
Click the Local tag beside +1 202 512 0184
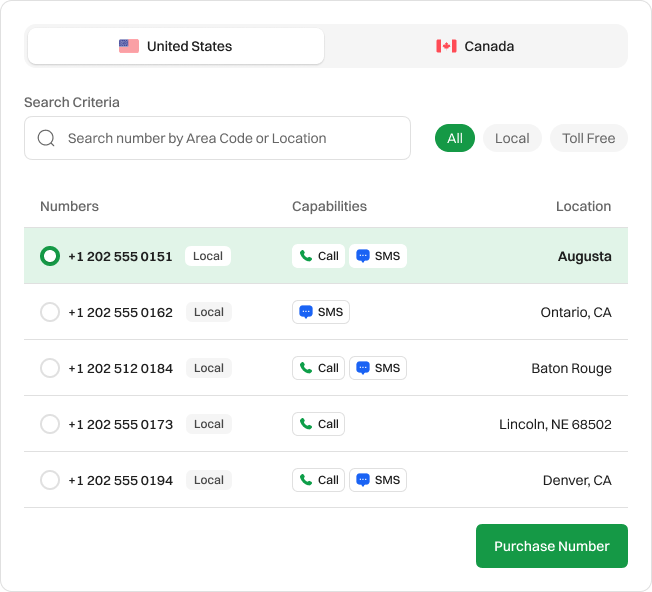(209, 368)
